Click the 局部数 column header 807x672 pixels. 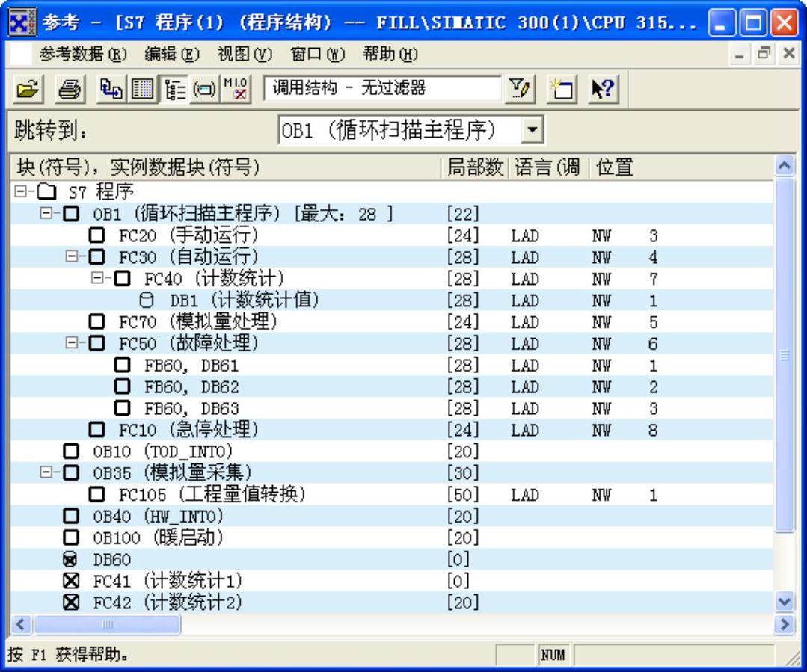475,167
